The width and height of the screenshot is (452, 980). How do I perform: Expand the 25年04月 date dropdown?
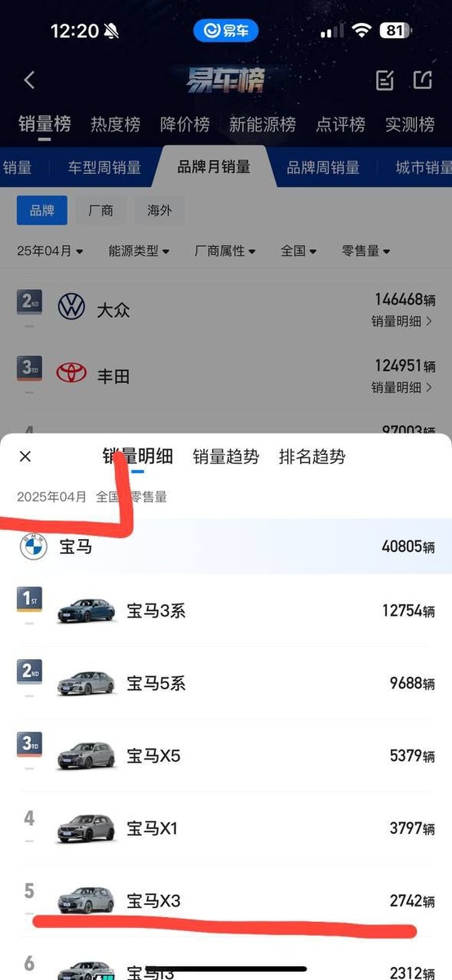pyautogui.click(x=50, y=251)
